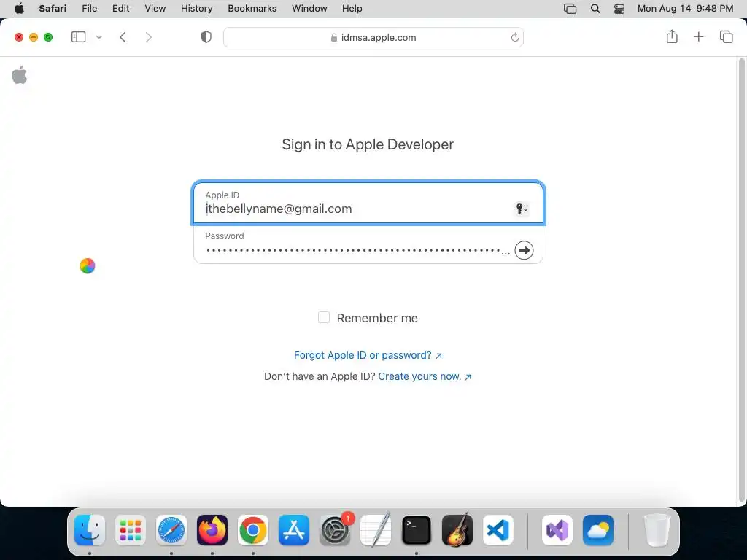
Task: Open the Edit menu
Action: (120, 8)
